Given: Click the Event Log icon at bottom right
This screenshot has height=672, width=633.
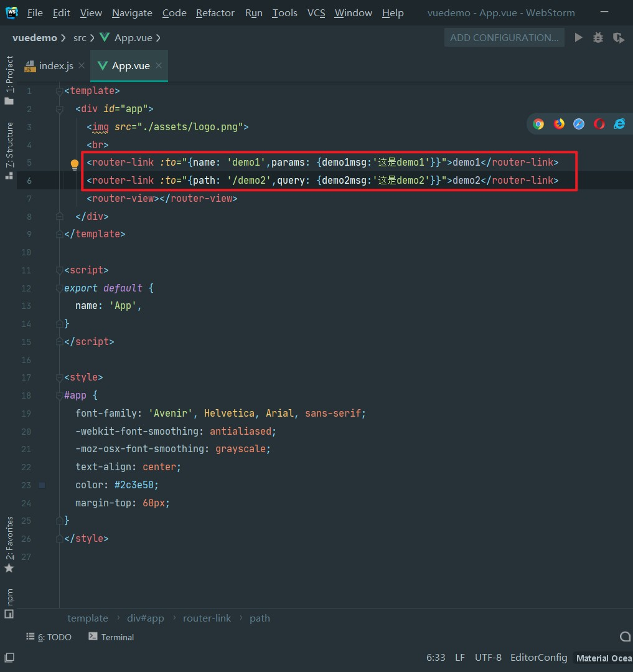Looking at the screenshot, I should pos(625,637).
